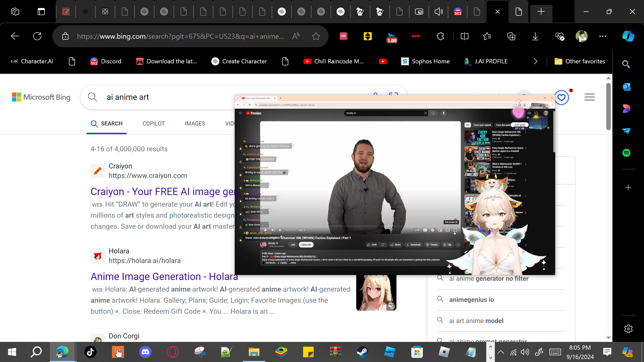
Task: Open Edge Settings and more menu
Action: (x=603, y=36)
